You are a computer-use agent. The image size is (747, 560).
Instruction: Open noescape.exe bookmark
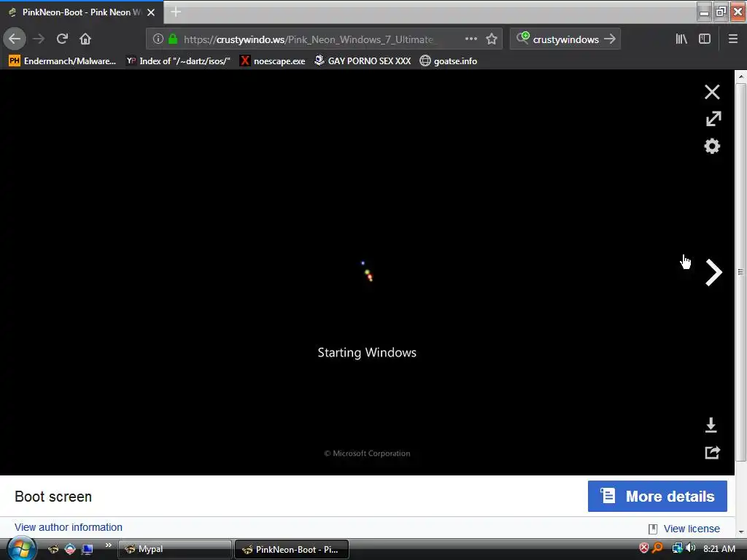click(273, 61)
